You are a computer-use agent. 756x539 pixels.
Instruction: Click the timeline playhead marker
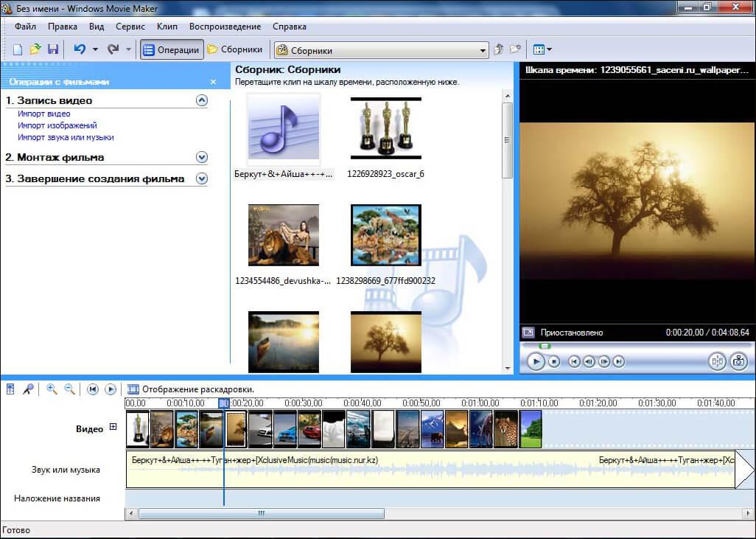pos(223,403)
